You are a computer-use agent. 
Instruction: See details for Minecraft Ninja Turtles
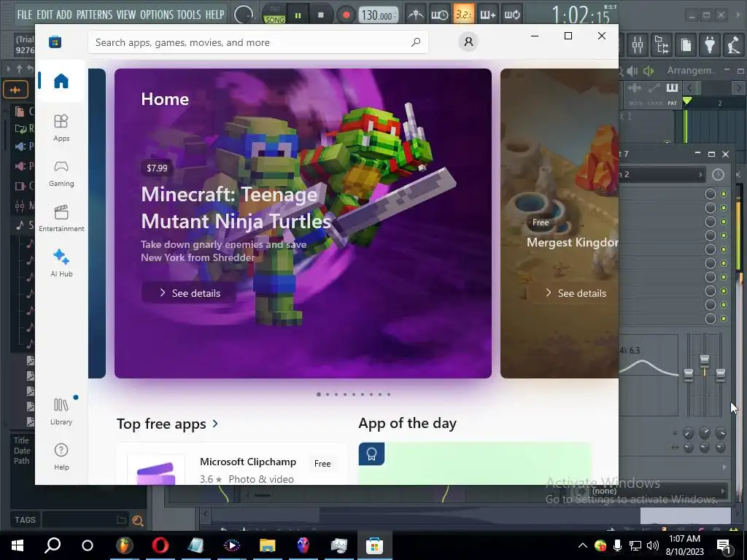190,293
